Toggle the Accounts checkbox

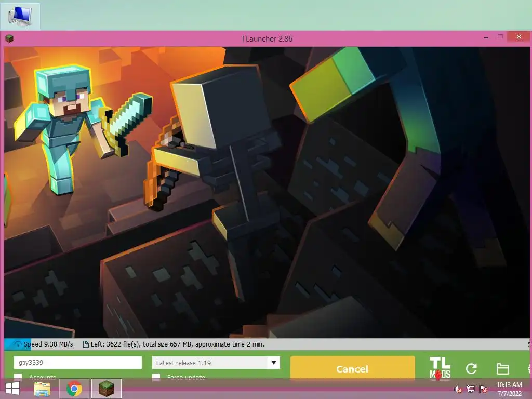pyautogui.click(x=18, y=377)
